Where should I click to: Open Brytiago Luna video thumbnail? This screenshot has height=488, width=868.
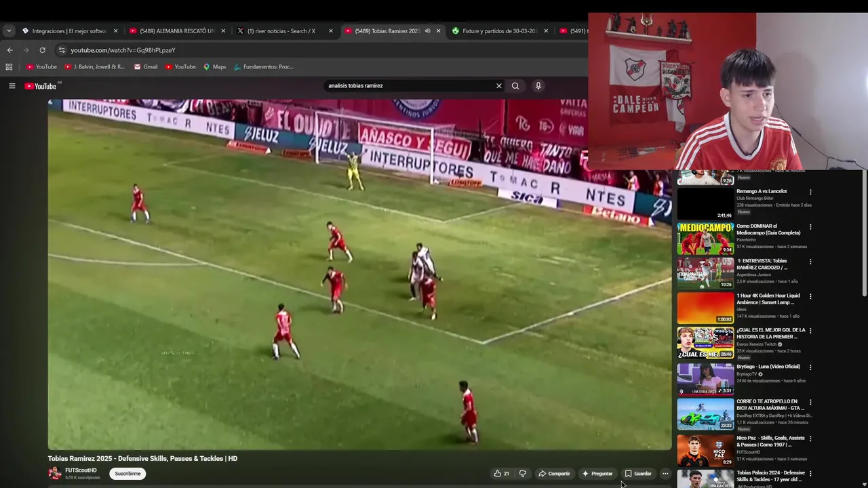pos(705,379)
